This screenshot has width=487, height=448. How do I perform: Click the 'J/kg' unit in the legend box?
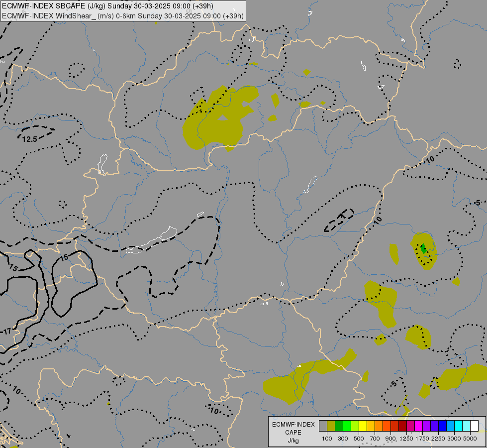coord(293,441)
